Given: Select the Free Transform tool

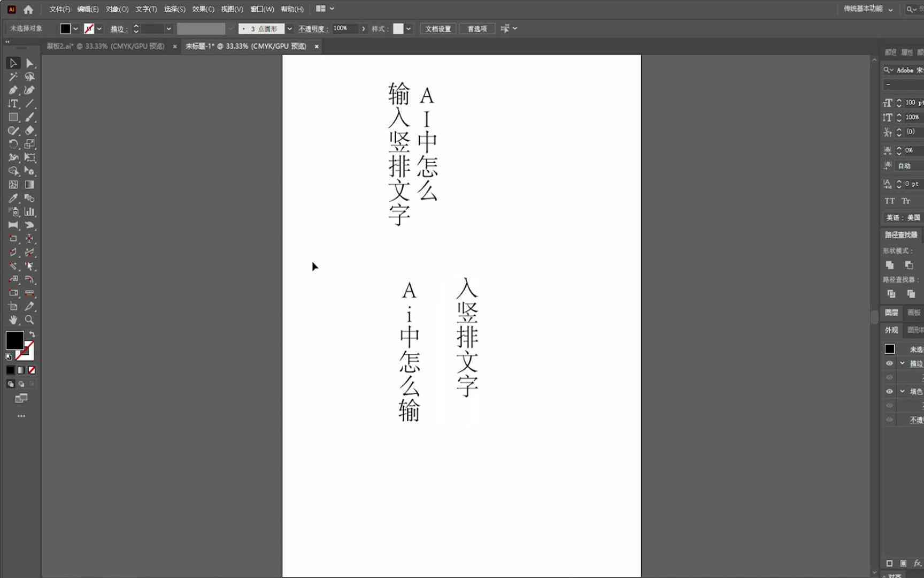Looking at the screenshot, I should (x=30, y=157).
